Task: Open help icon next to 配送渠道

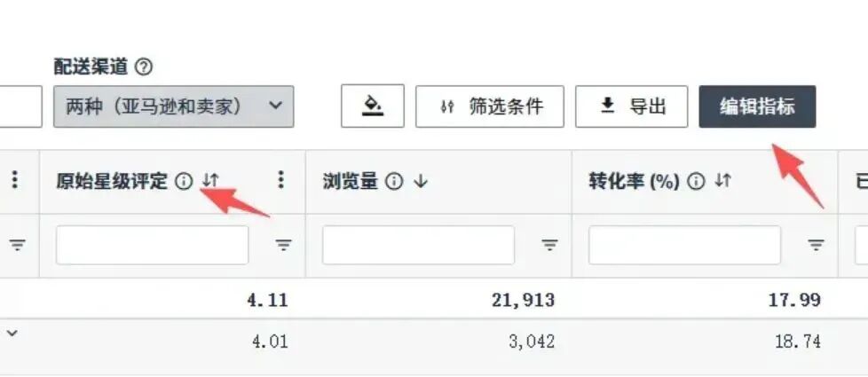Action: (144, 67)
